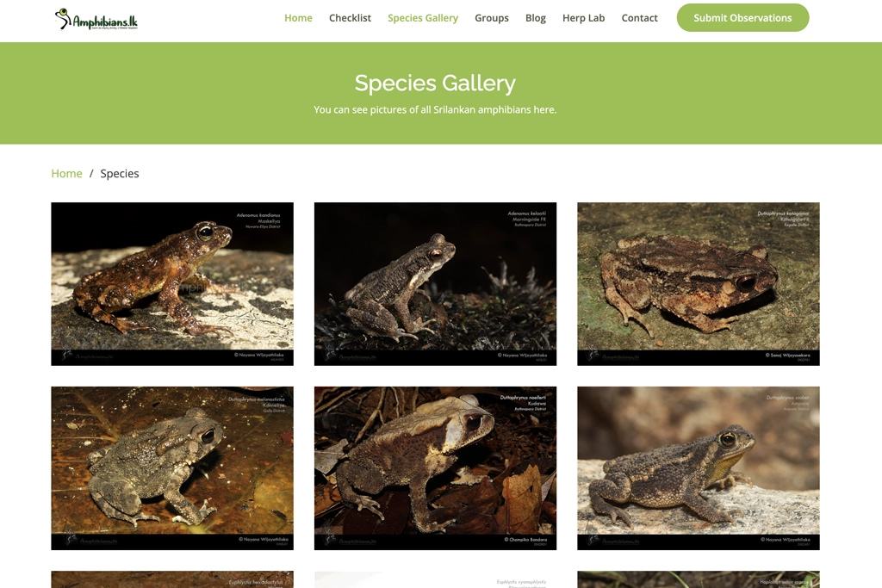The height and width of the screenshot is (588, 882).
Task: Open the Euphlyctis hexadactylus thumbnail
Action: pos(172,579)
